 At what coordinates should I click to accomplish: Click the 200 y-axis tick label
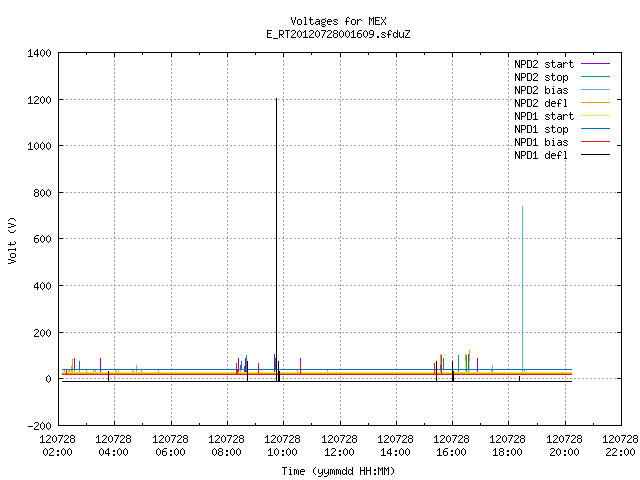coord(42,333)
